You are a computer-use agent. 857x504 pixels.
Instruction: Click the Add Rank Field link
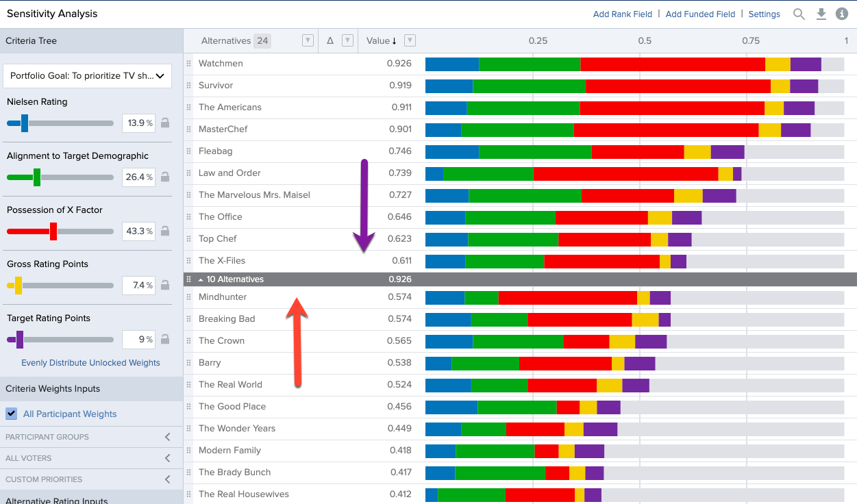[623, 14]
